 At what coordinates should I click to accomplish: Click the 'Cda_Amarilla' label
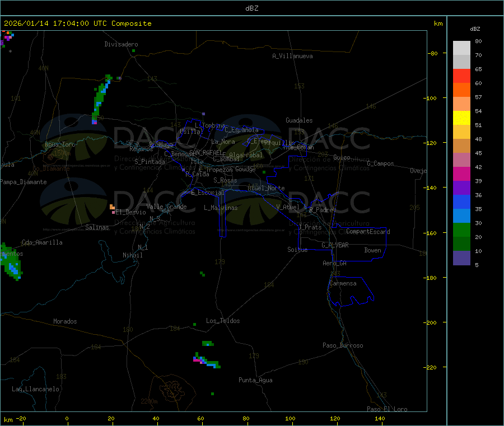pos(42,242)
